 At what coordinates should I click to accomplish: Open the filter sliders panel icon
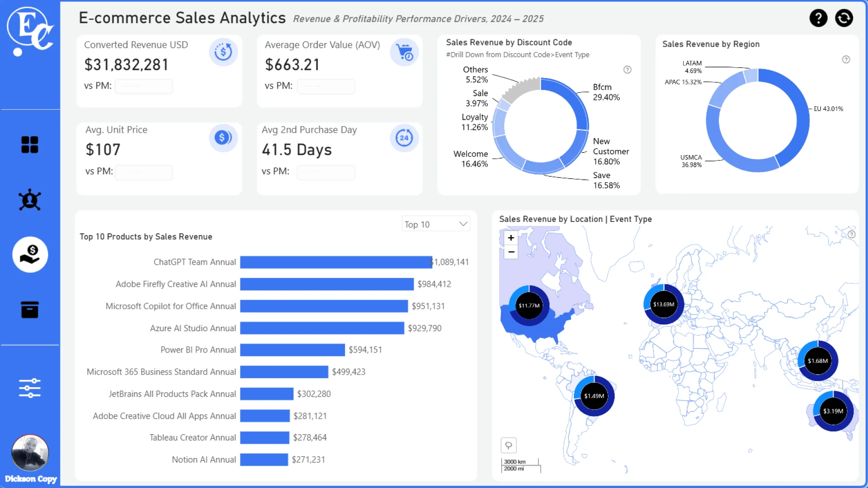pos(30,388)
